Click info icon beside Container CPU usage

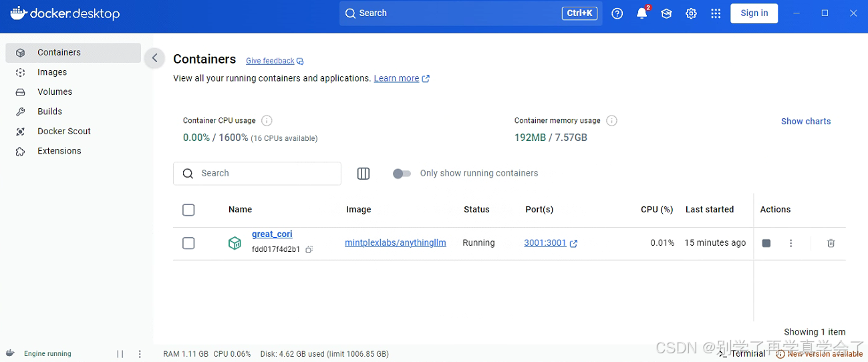(267, 121)
